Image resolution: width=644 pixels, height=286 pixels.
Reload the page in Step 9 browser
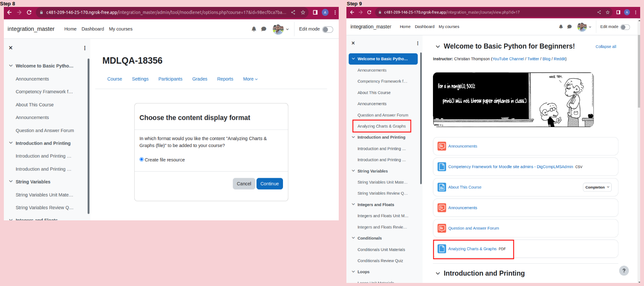369,12
